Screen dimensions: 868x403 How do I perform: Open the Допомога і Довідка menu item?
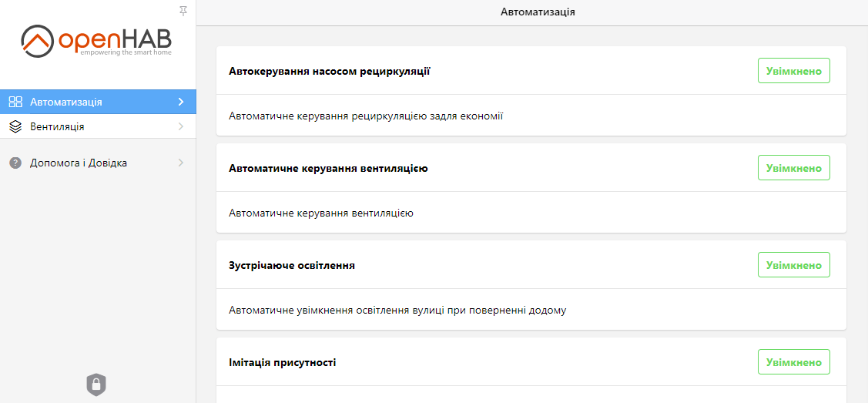(x=79, y=163)
